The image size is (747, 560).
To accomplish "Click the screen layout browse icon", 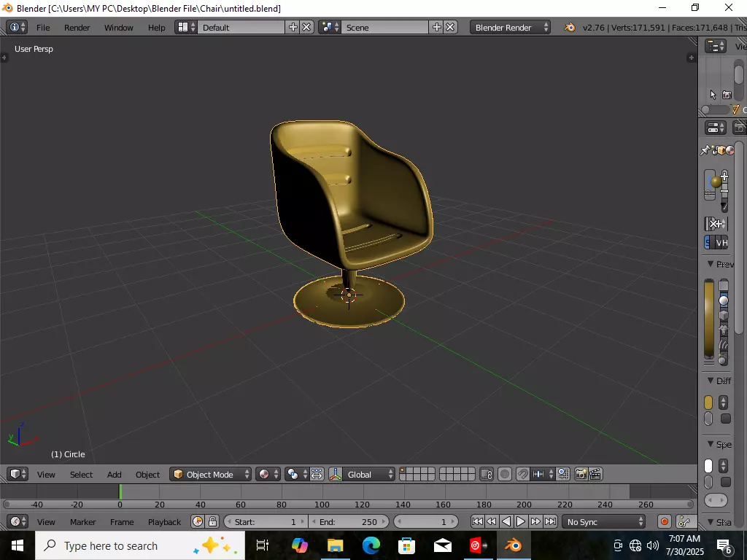I will pos(186,27).
